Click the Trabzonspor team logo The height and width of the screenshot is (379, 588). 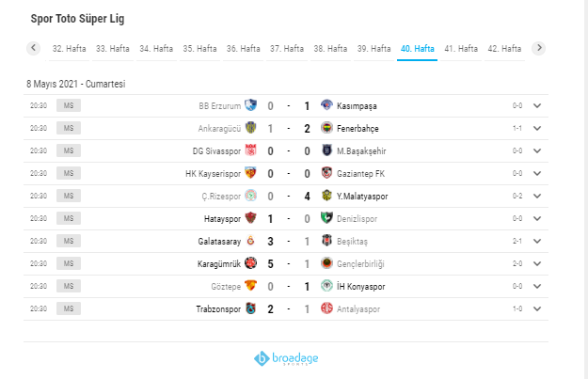[251, 308]
